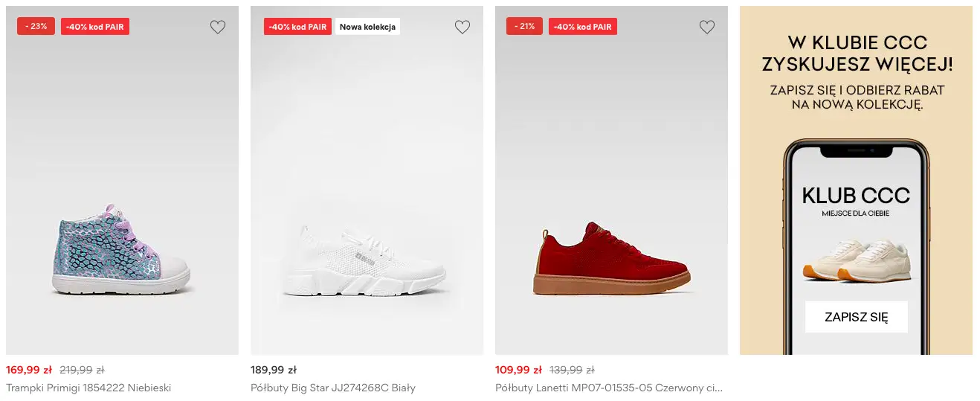View the blue Primigi sneaker image
The height and width of the screenshot is (401, 980).
(122, 249)
